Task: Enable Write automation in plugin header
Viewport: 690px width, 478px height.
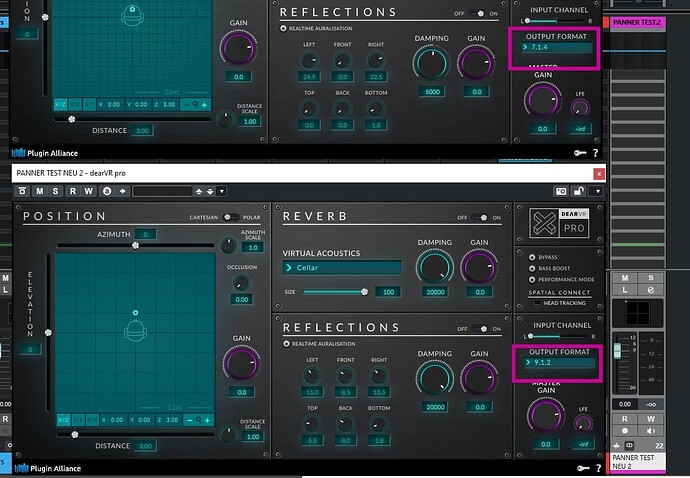Action: (88, 191)
